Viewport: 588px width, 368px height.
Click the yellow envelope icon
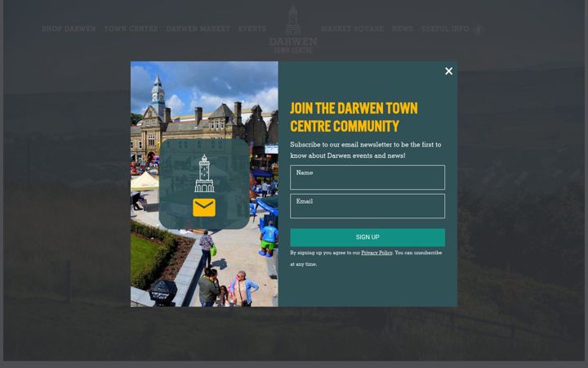pyautogui.click(x=204, y=207)
